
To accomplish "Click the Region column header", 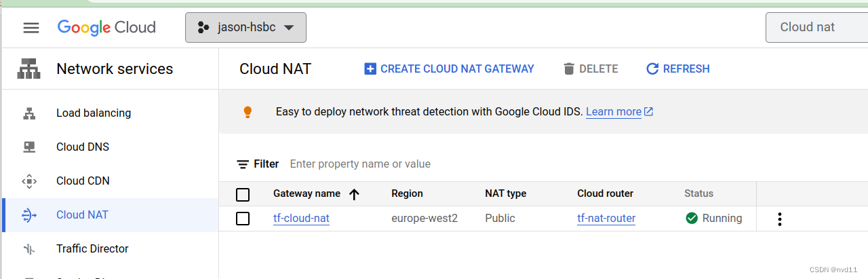I will point(407,193).
